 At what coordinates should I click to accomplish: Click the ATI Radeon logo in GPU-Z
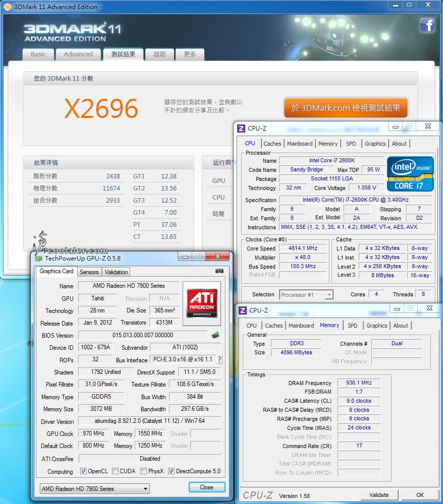(202, 303)
